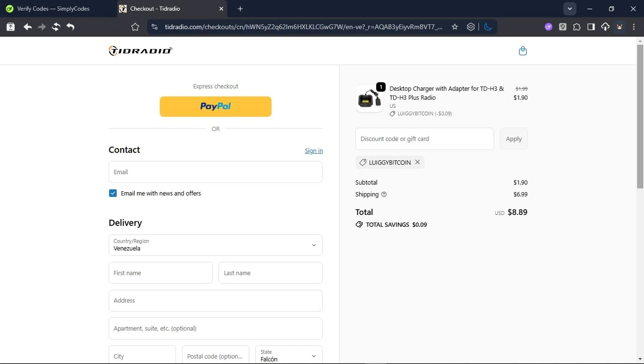Click the product title Desktop Charger with Adapter
Image resolution: width=644 pixels, height=364 pixels.
447,93
